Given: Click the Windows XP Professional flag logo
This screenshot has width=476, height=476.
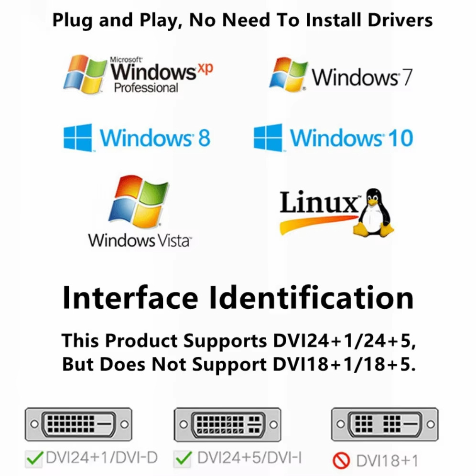Looking at the screenshot, I should pos(85,75).
